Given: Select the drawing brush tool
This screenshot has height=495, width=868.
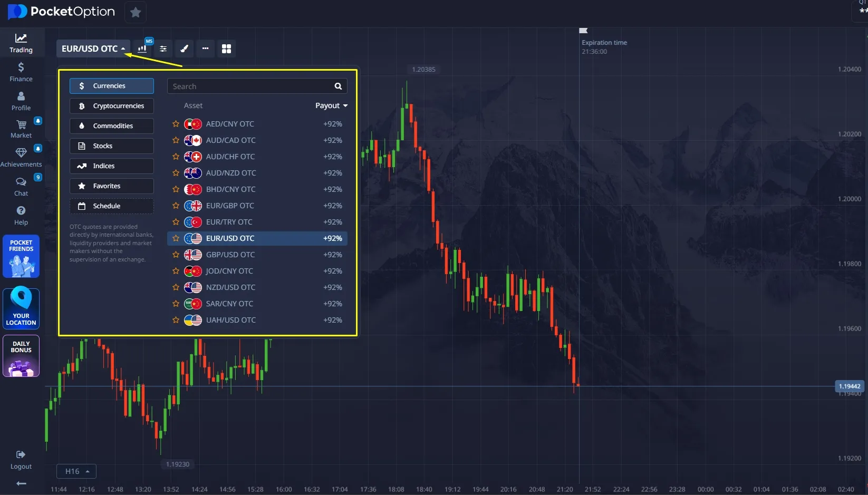Looking at the screenshot, I should [184, 48].
